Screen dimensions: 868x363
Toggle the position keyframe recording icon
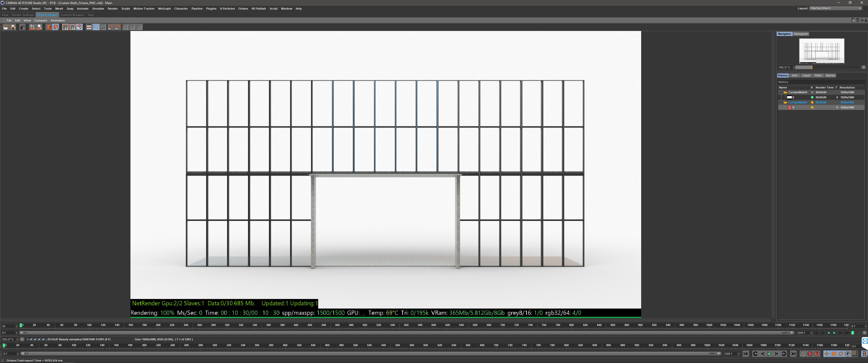coord(827,354)
